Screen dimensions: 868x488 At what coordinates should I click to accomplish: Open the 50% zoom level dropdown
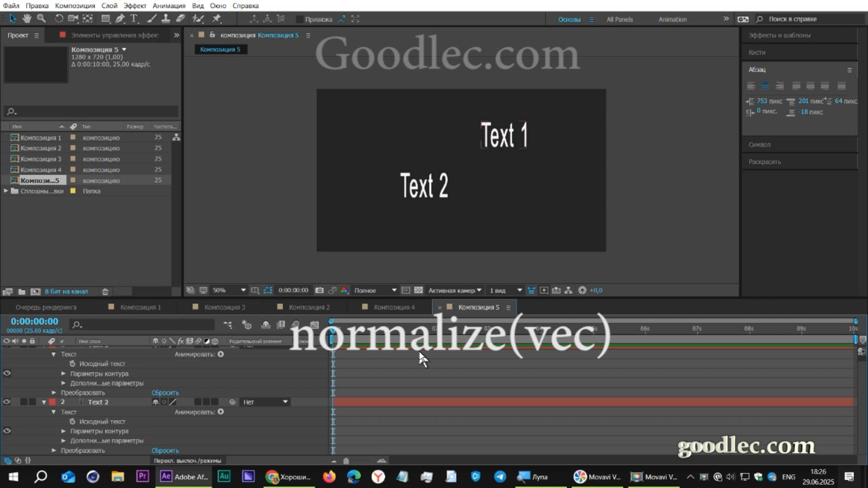pyautogui.click(x=229, y=290)
